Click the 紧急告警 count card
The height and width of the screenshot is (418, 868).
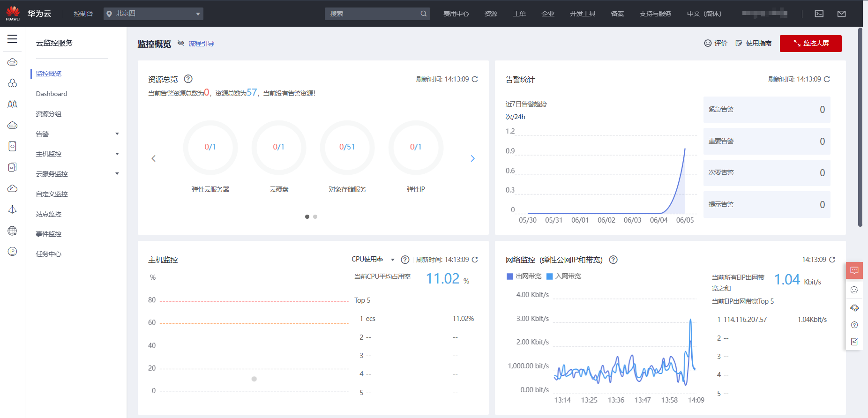point(767,110)
